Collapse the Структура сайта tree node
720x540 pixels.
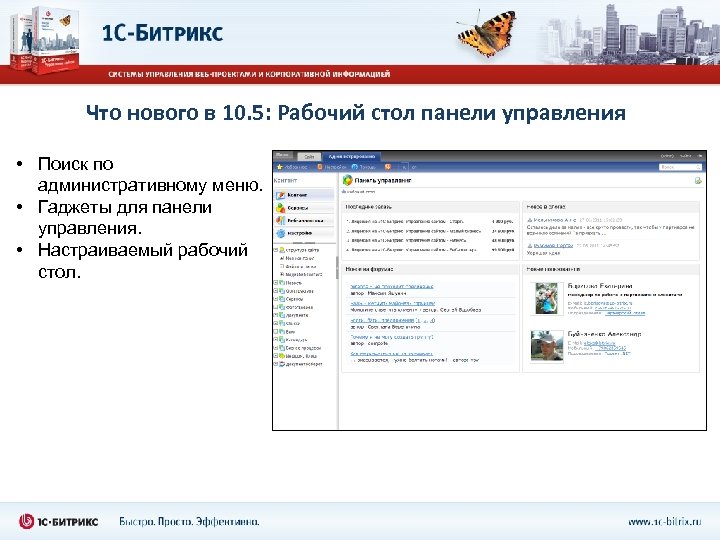coord(276,250)
